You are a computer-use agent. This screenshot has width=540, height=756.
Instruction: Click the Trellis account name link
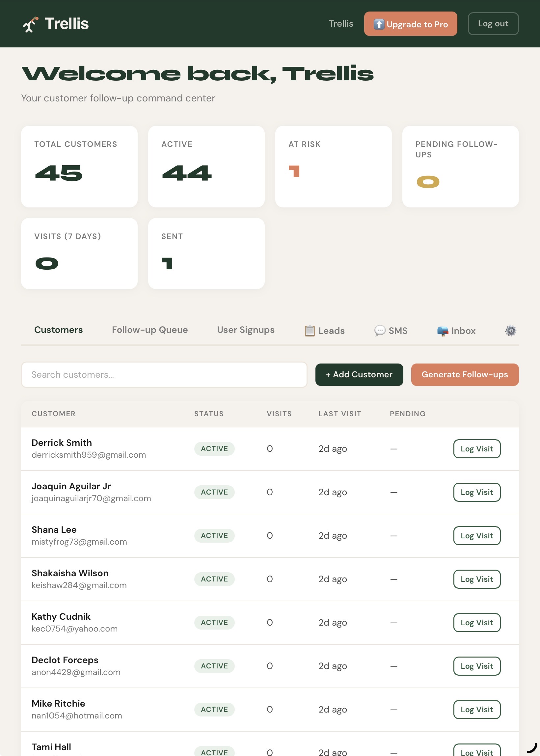(x=341, y=24)
